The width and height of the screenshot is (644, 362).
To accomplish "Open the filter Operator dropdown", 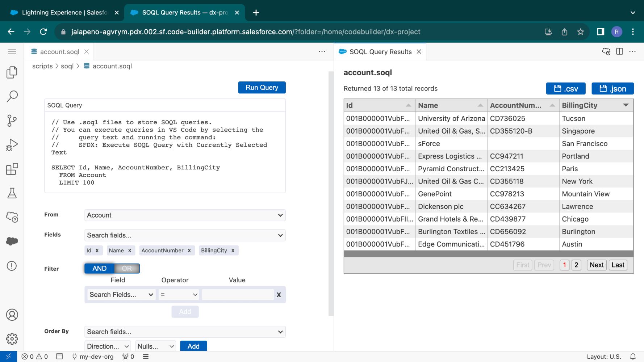I will coord(179,295).
